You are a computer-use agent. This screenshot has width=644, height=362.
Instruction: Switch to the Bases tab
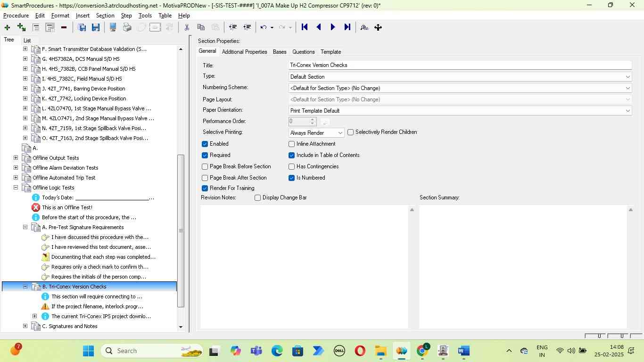pyautogui.click(x=280, y=52)
